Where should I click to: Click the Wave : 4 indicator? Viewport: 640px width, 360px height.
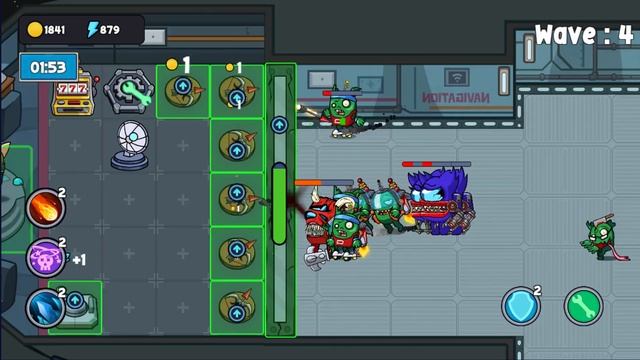pyautogui.click(x=584, y=34)
